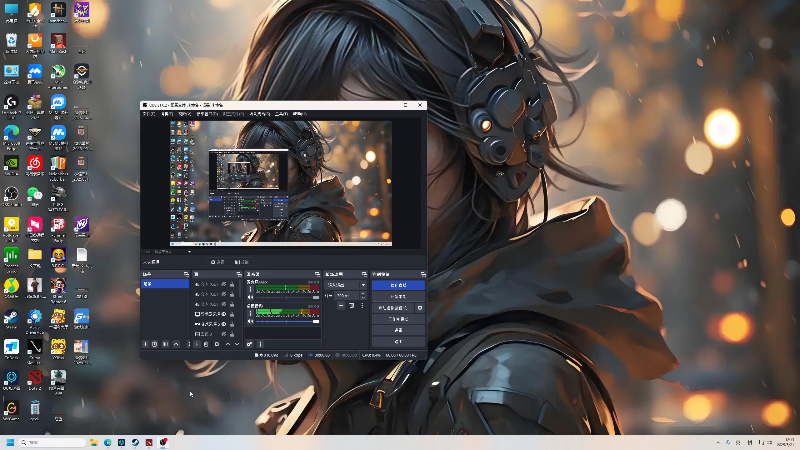This screenshot has height=450, width=800.
Task: Open options dots for second mixer channel
Action: pos(251,314)
